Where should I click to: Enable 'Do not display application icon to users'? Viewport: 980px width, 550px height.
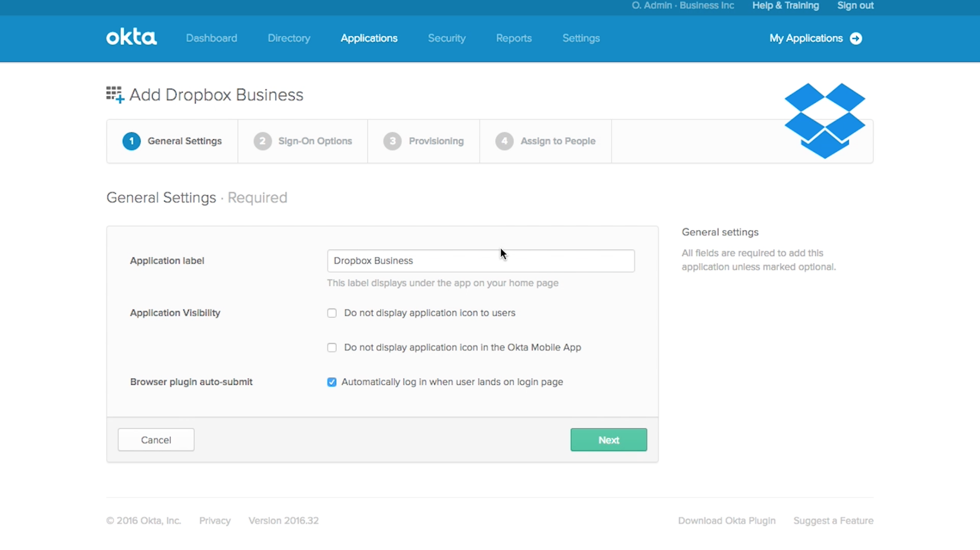(332, 313)
